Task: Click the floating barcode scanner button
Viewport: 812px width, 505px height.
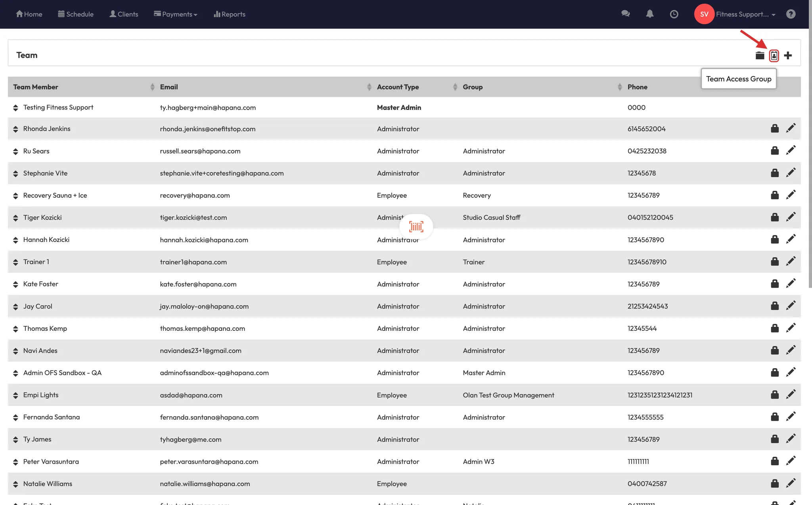Action: pos(416,227)
